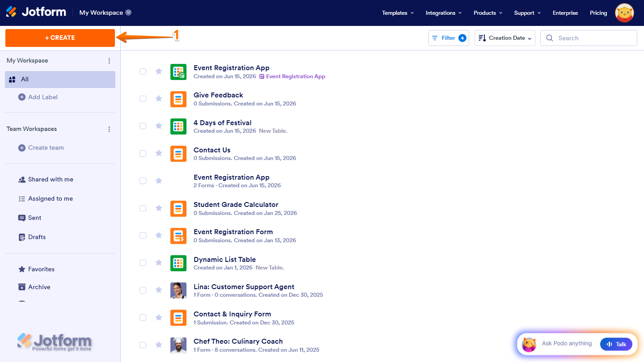Star the Event Registration Form

159,235
